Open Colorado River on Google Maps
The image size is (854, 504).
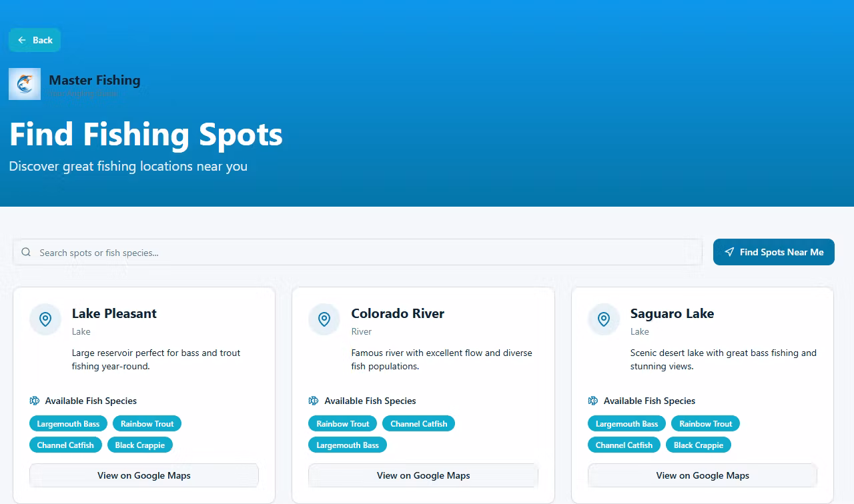423,475
